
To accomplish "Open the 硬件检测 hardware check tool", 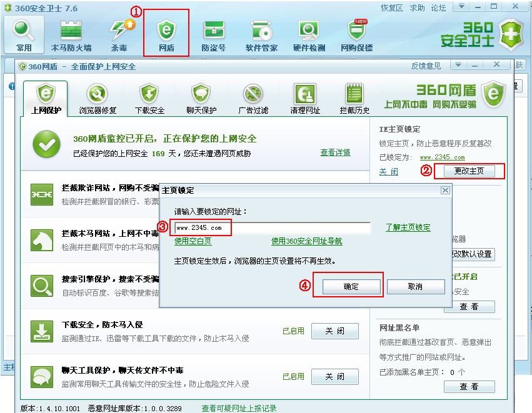I will tap(309, 35).
